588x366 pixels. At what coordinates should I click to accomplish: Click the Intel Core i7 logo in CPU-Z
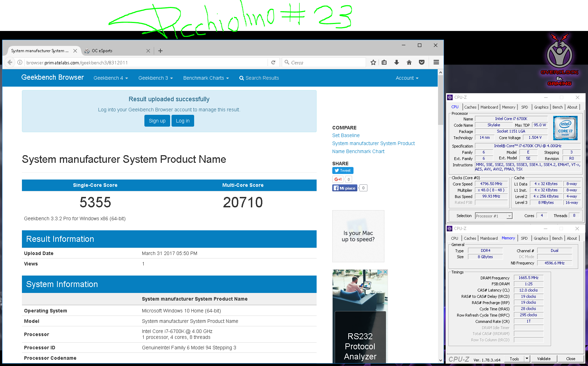565,128
